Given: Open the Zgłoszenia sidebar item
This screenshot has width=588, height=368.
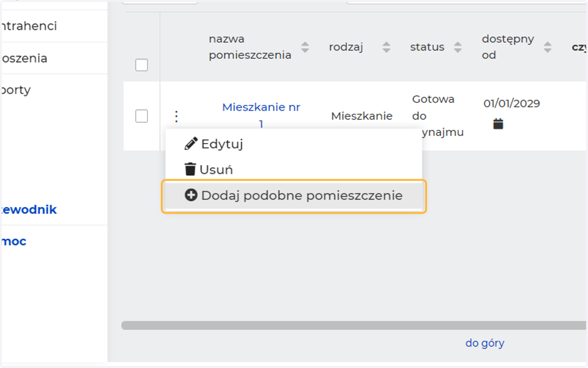Looking at the screenshot, I should 24,58.
